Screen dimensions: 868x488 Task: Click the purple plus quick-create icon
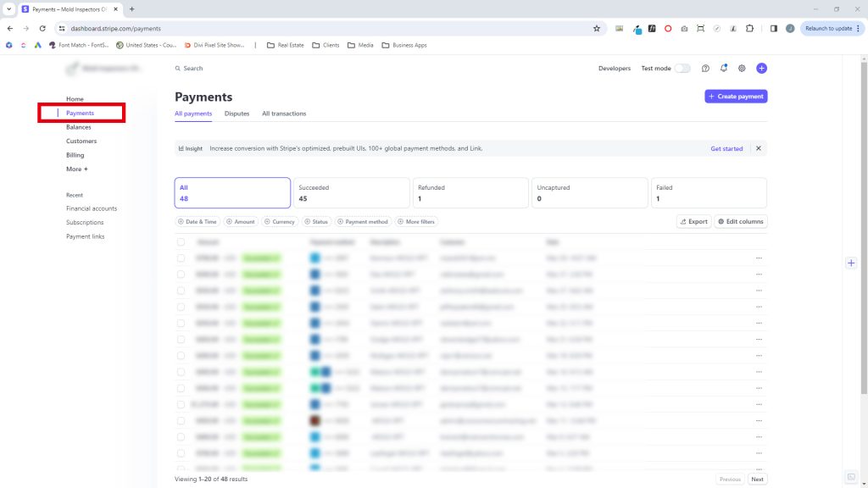coord(762,68)
